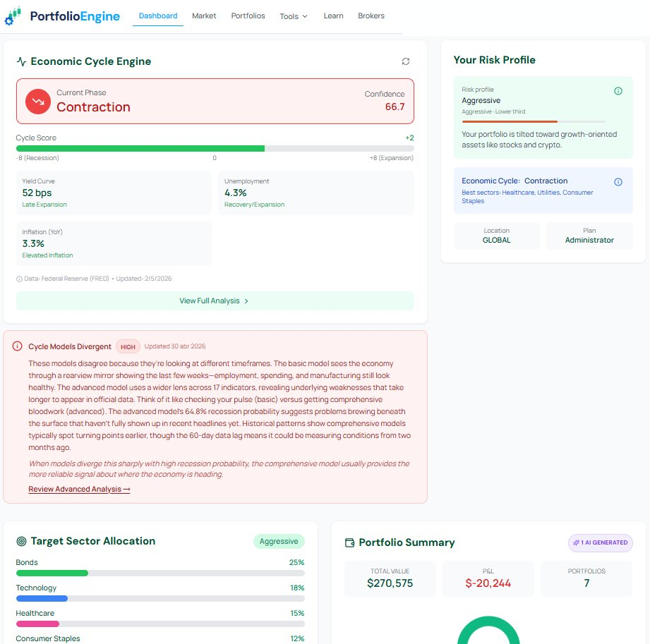Click the Technology 18% percentage
This screenshot has width=650, height=644.
point(297,588)
